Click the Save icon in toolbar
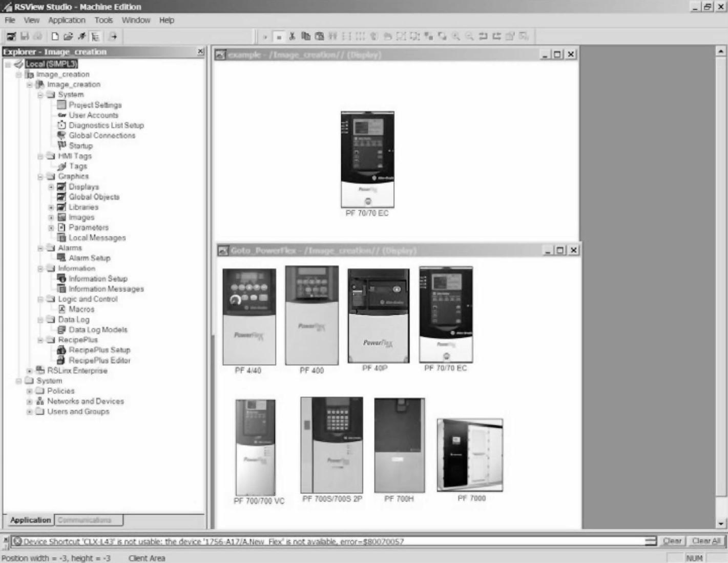Viewport: 728px width, 563px height. pyautogui.click(x=25, y=36)
